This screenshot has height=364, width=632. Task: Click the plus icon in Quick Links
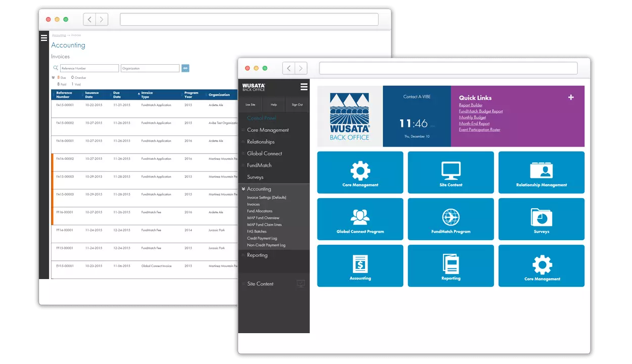571,97
